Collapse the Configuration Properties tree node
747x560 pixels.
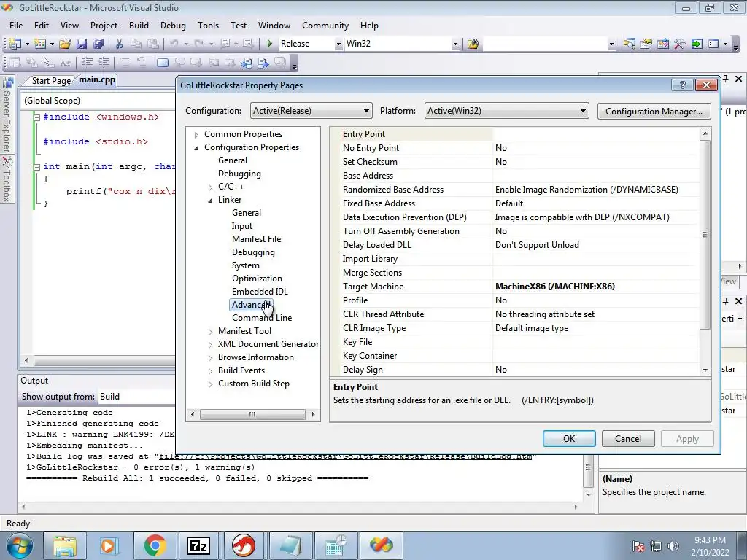196,148
